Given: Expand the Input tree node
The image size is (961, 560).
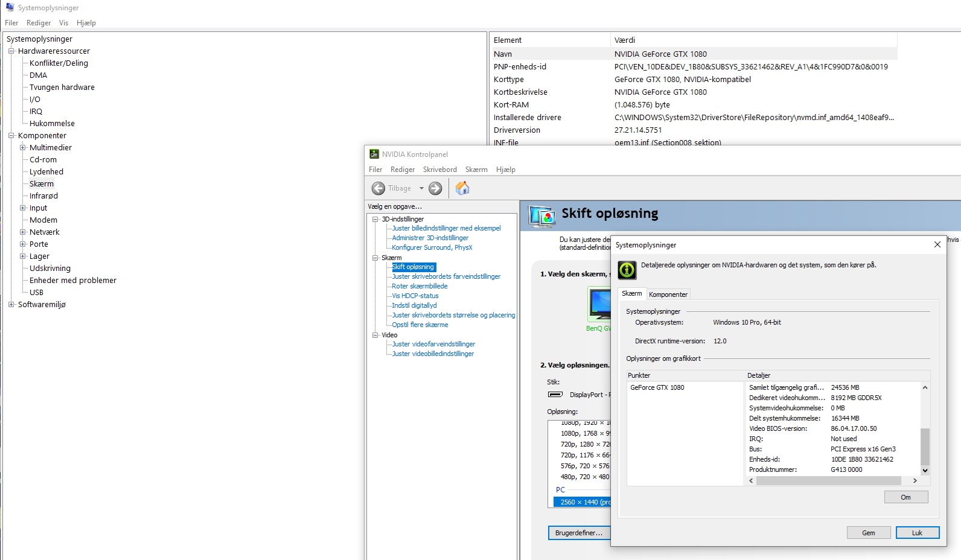Looking at the screenshot, I should click(23, 208).
